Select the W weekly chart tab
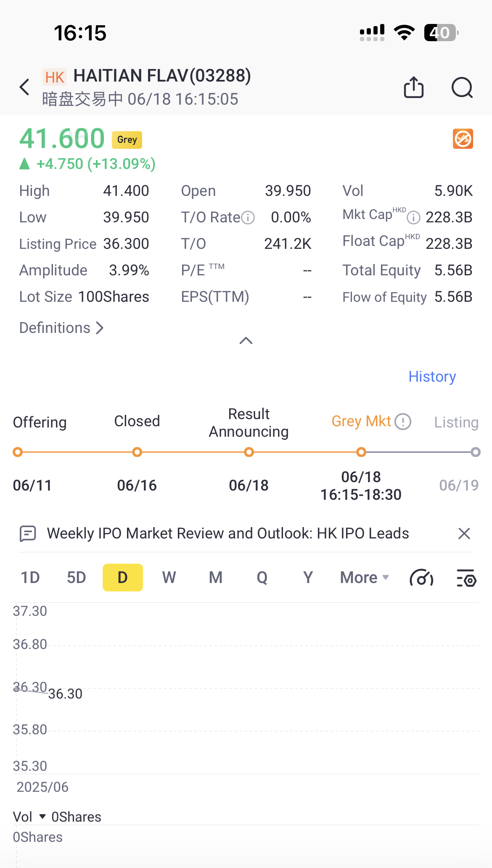 (169, 578)
